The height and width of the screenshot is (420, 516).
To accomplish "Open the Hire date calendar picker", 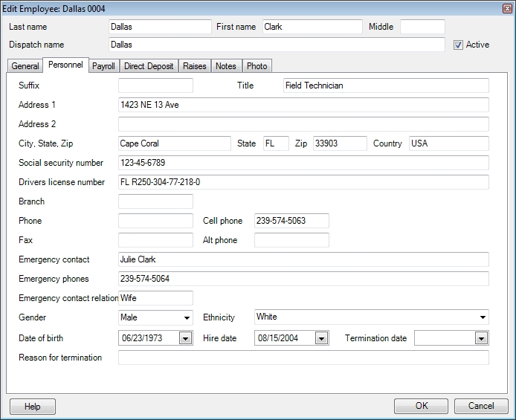I will click(321, 338).
